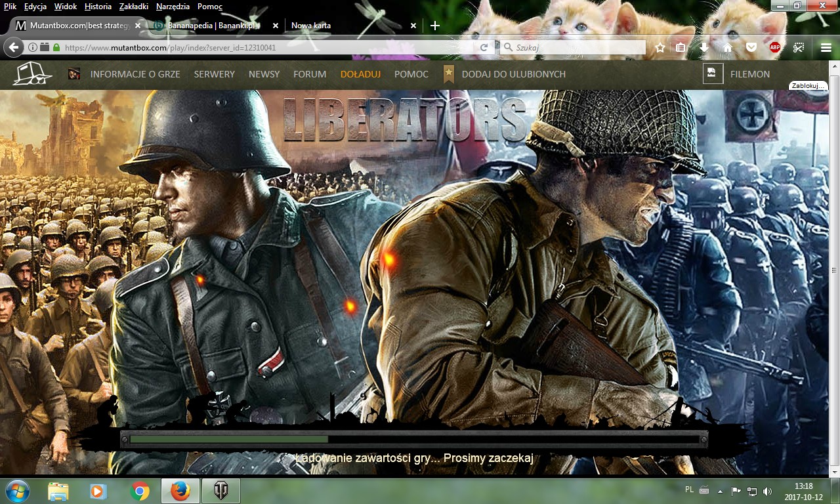Image resolution: width=840 pixels, height=504 pixels.
Task: Open the Firefox hamburger menu
Action: click(826, 48)
